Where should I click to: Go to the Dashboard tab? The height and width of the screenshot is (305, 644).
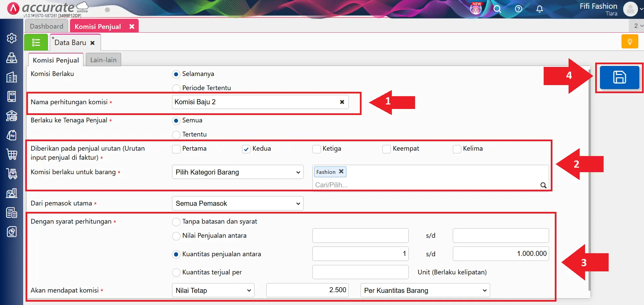tap(46, 26)
